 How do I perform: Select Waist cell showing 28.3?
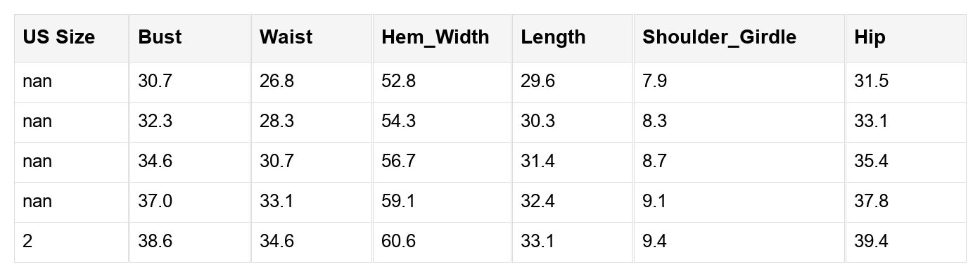pyautogui.click(x=312, y=122)
